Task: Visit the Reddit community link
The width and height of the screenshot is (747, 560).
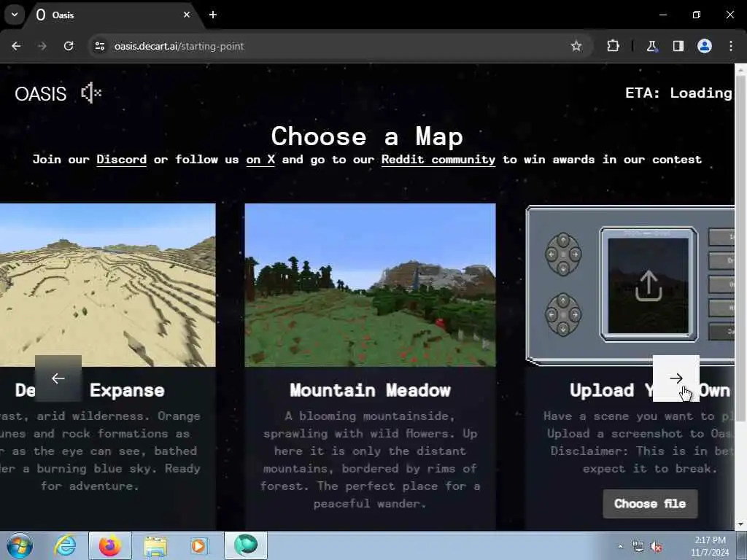Action: pos(438,160)
